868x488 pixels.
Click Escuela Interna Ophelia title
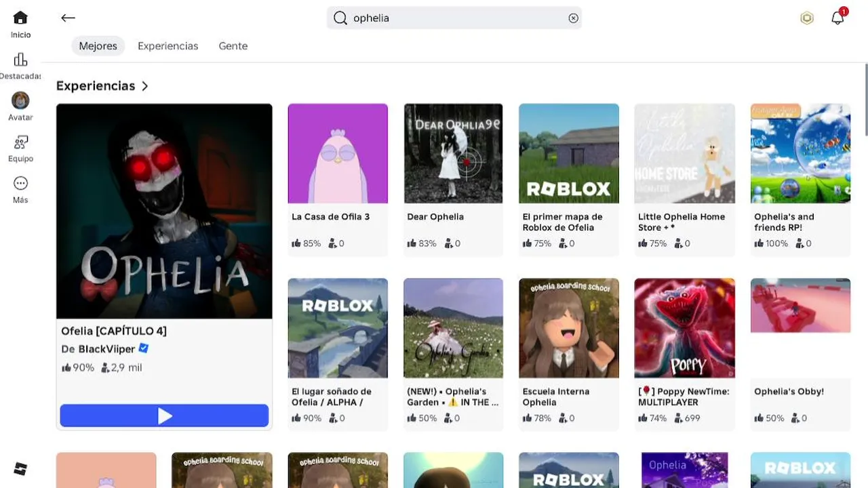coord(556,396)
